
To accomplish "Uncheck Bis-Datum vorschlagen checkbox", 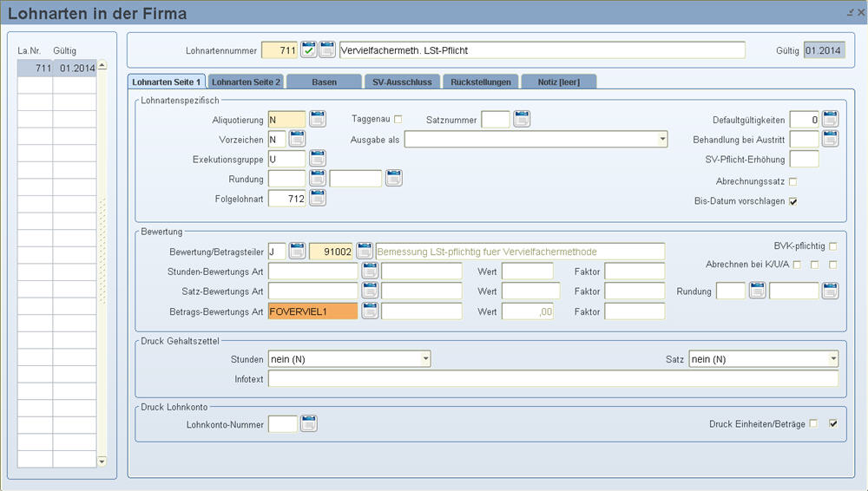I will tap(792, 201).
